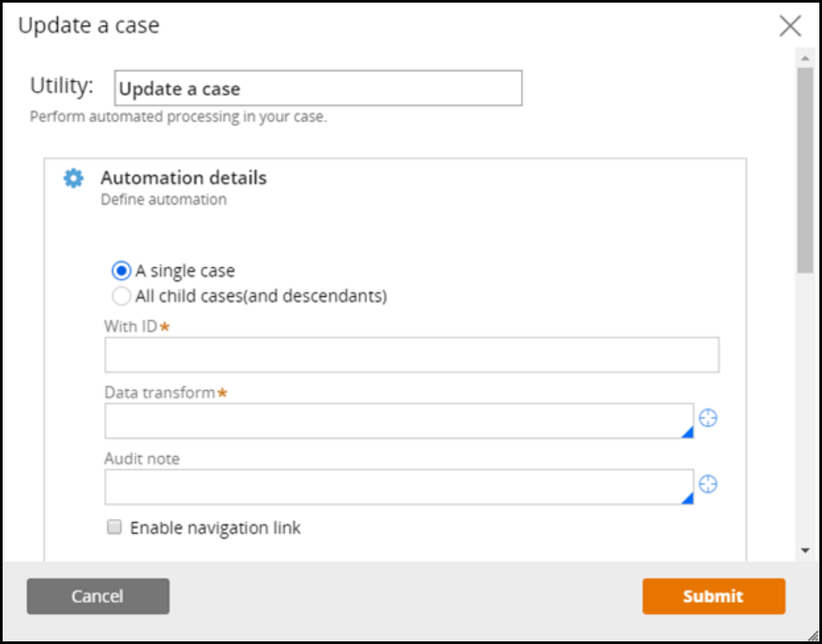Select the 'A single case' radio option

121,271
